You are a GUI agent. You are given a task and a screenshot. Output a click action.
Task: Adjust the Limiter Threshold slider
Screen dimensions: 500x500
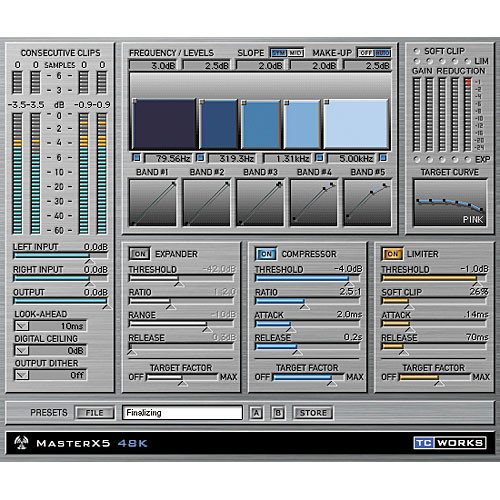434,278
